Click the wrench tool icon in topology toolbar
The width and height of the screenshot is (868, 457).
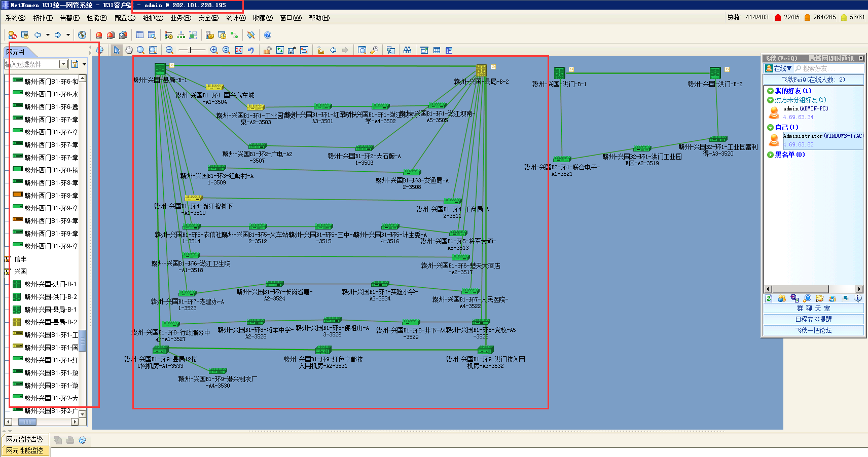(x=374, y=50)
